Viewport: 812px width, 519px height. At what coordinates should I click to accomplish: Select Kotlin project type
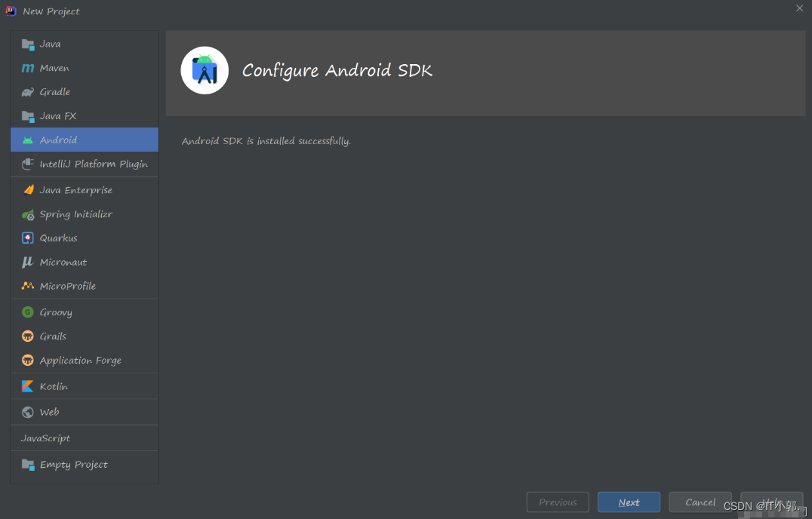(54, 386)
